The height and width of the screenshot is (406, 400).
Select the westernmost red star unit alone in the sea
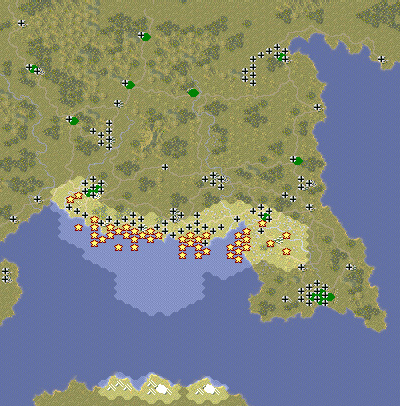click(x=78, y=227)
